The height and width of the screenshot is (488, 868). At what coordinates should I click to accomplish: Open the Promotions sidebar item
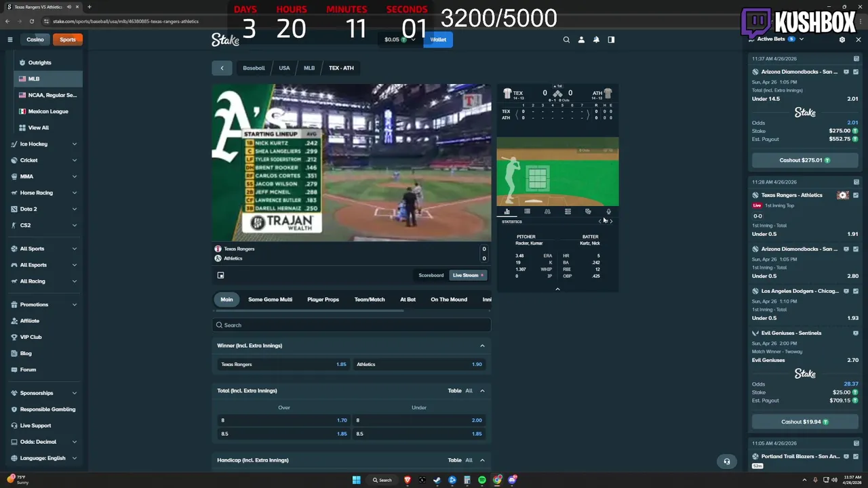coord(44,304)
